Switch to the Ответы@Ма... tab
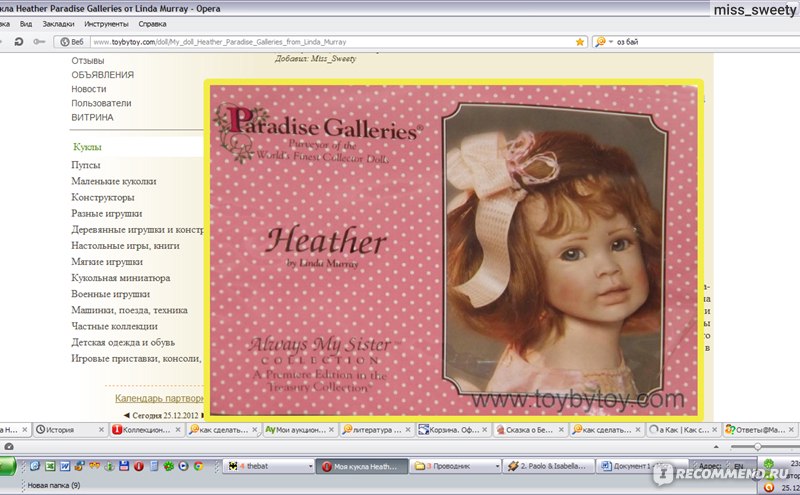This screenshot has width=800, height=495. click(x=760, y=430)
